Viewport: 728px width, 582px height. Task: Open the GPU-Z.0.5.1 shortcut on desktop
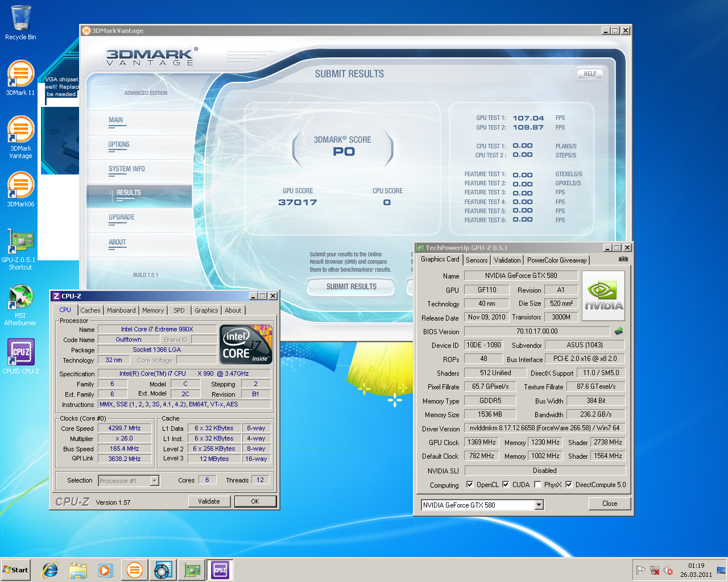click(x=20, y=248)
